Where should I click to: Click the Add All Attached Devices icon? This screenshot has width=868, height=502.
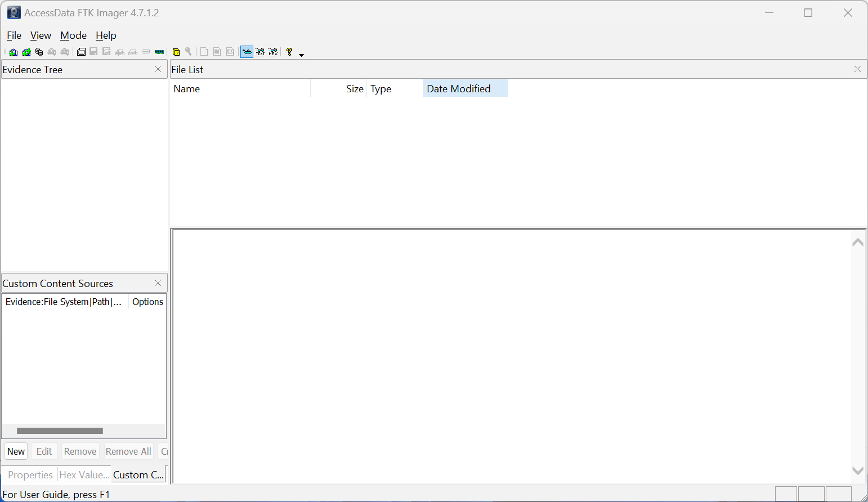click(26, 52)
